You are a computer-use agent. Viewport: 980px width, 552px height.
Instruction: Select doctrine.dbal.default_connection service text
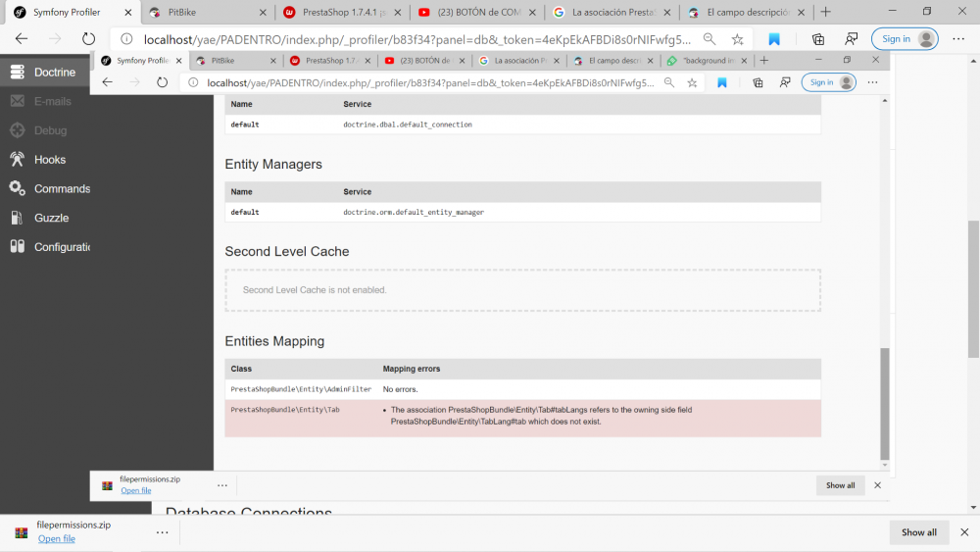(x=408, y=125)
